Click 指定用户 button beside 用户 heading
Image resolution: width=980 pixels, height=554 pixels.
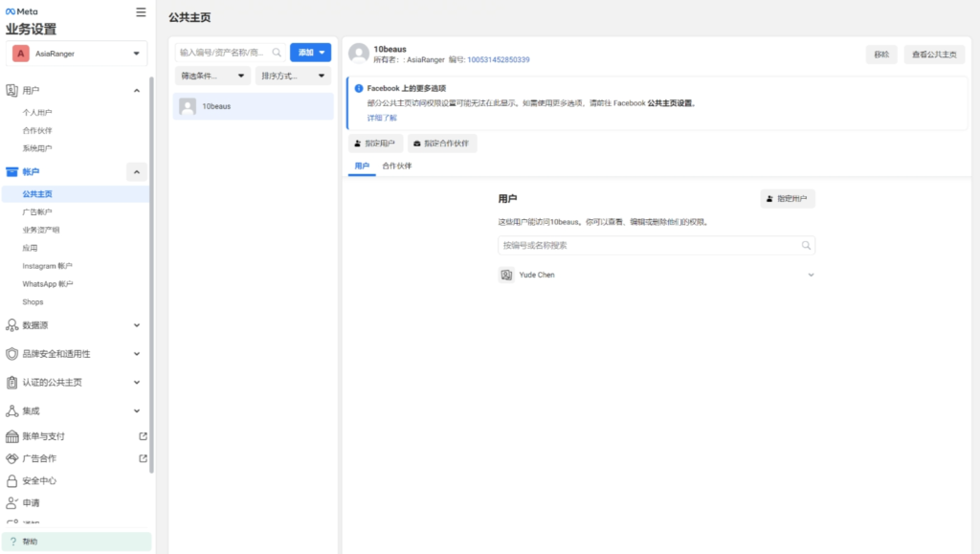[788, 199]
